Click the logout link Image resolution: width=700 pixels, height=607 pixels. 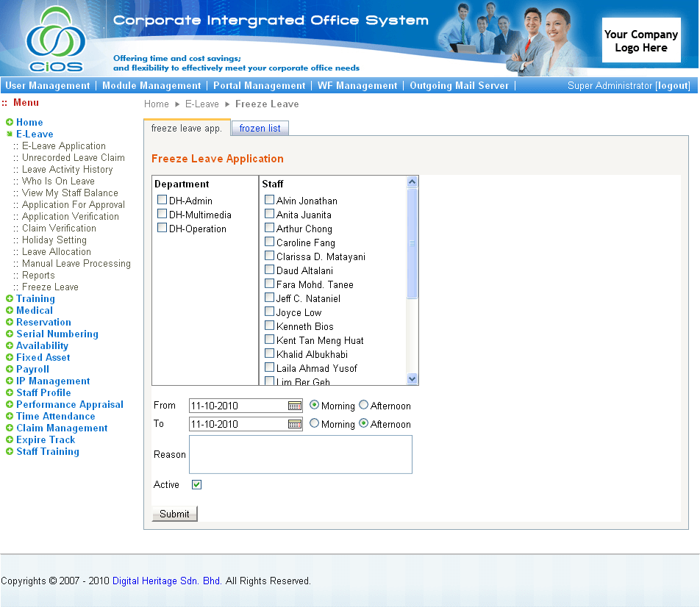coord(673,86)
